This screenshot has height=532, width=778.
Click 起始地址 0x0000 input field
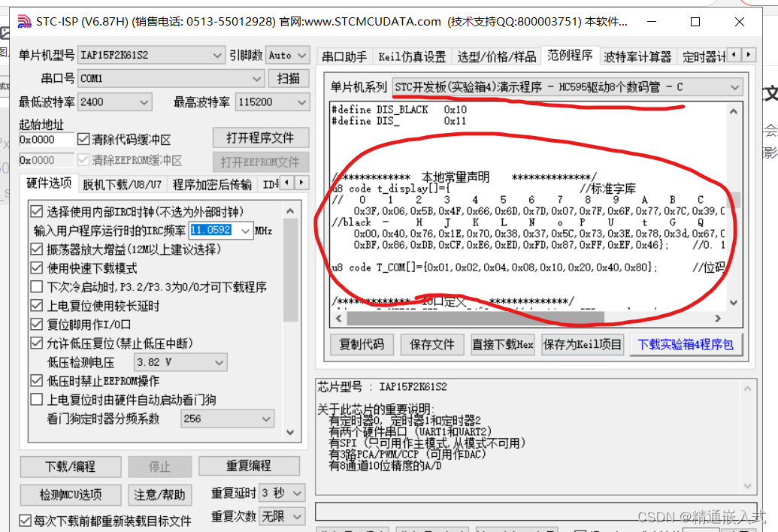coord(46,140)
